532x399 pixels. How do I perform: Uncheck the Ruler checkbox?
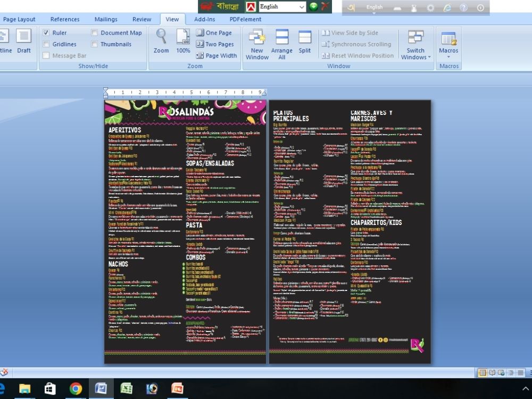(x=46, y=32)
